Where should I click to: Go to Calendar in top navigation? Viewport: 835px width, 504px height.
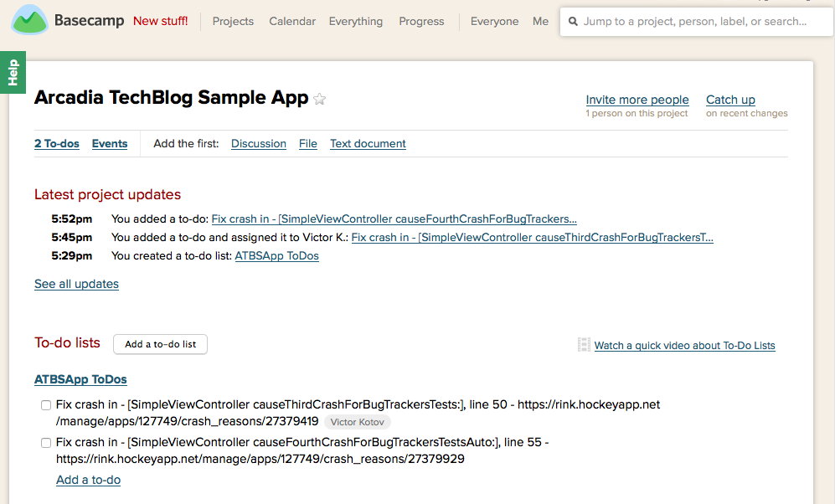[292, 21]
